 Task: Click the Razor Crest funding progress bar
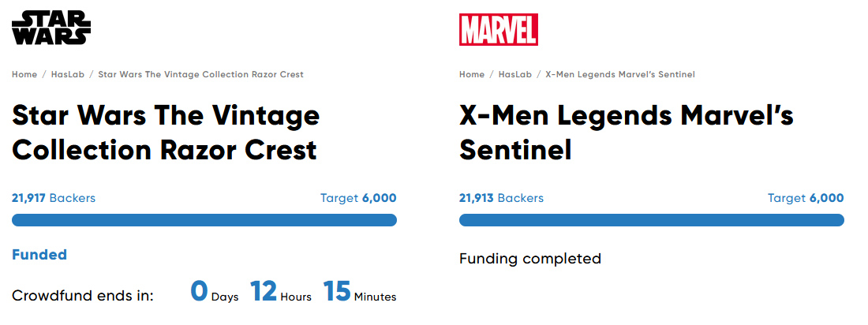click(x=204, y=220)
